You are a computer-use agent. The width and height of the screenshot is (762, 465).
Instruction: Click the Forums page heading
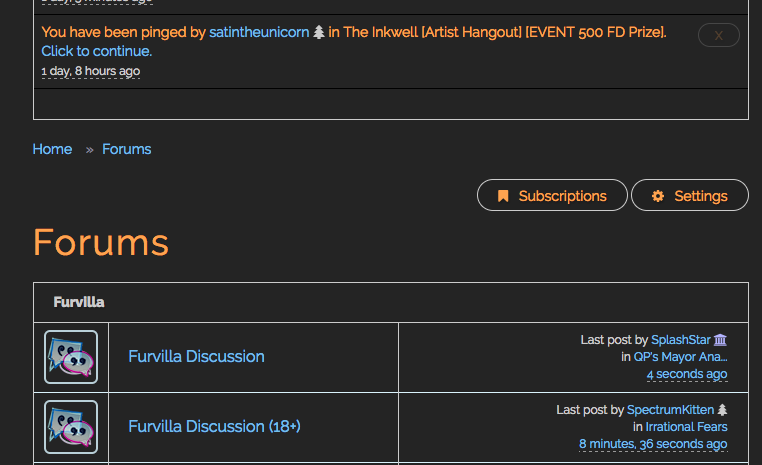tap(101, 242)
